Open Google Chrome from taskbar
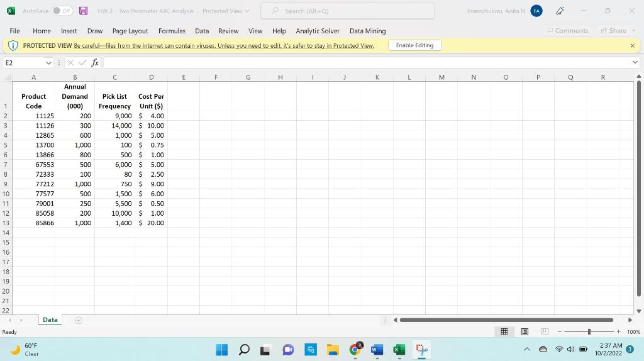This screenshot has height=361, width=644. 355,350
